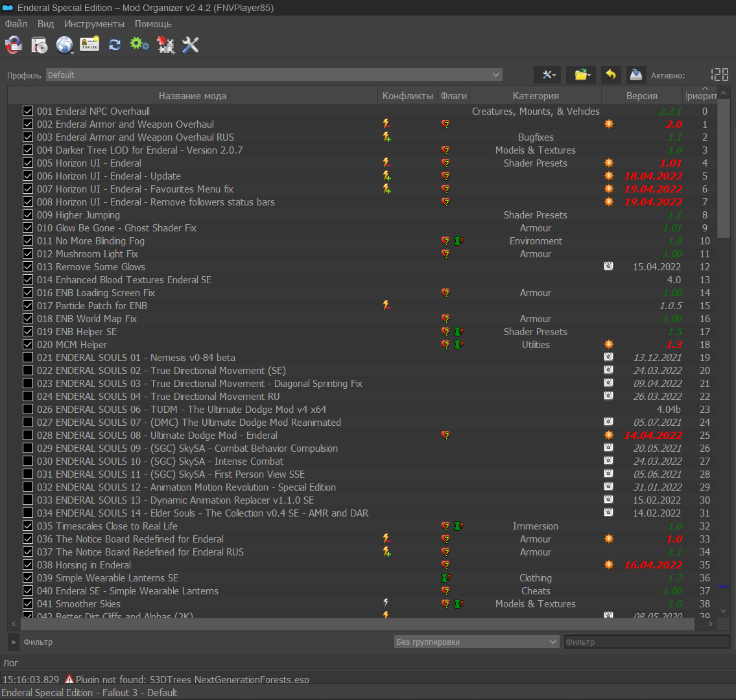This screenshot has width=736, height=700.
Task: Click green flag icon for 011 No More Blinding Fog
Action: (458, 240)
